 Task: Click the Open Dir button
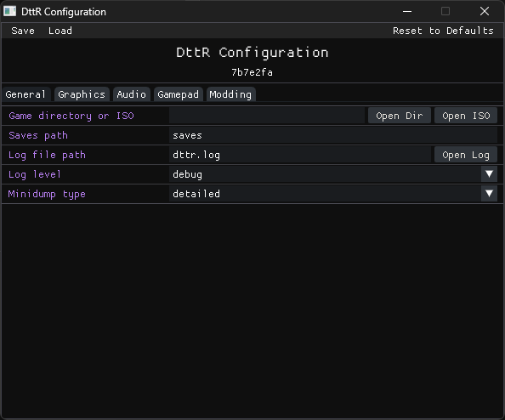tap(400, 116)
